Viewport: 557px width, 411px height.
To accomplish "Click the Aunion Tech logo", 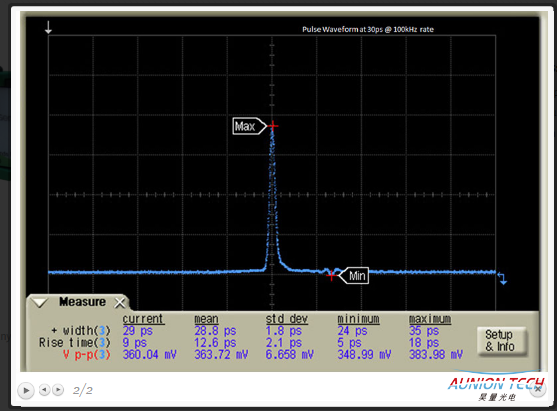I will pyautogui.click(x=496, y=388).
